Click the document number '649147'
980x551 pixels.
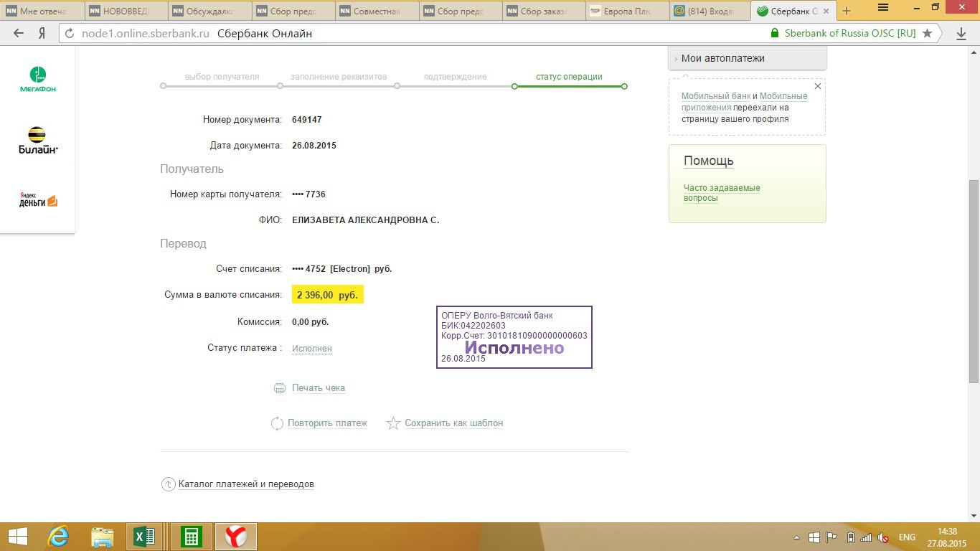[307, 120]
